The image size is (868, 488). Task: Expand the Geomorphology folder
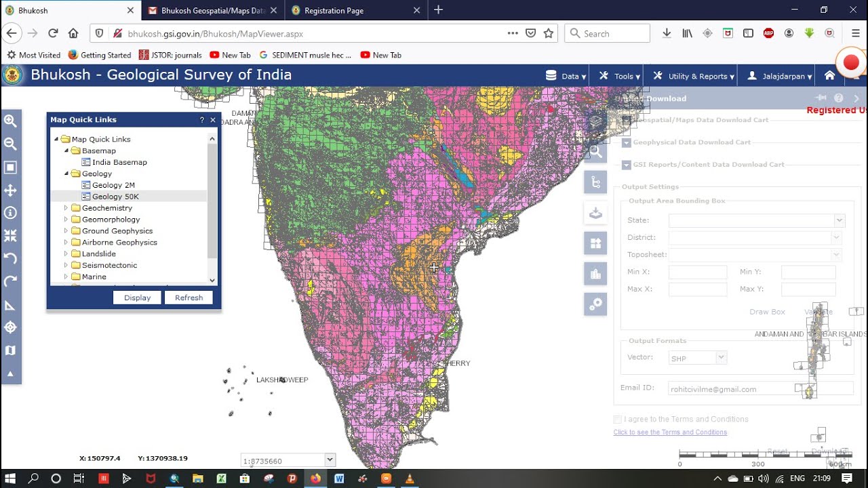pyautogui.click(x=66, y=220)
